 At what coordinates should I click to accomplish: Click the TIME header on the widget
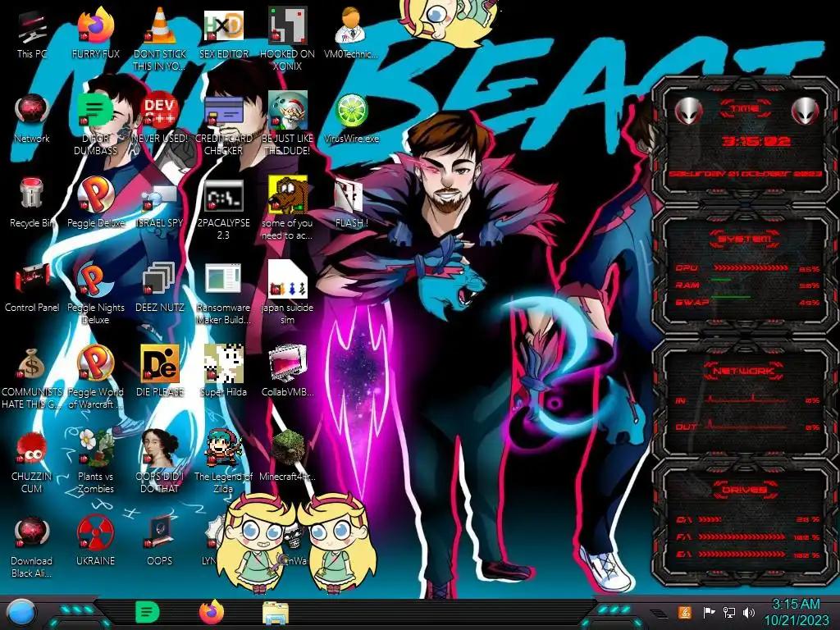(745, 109)
